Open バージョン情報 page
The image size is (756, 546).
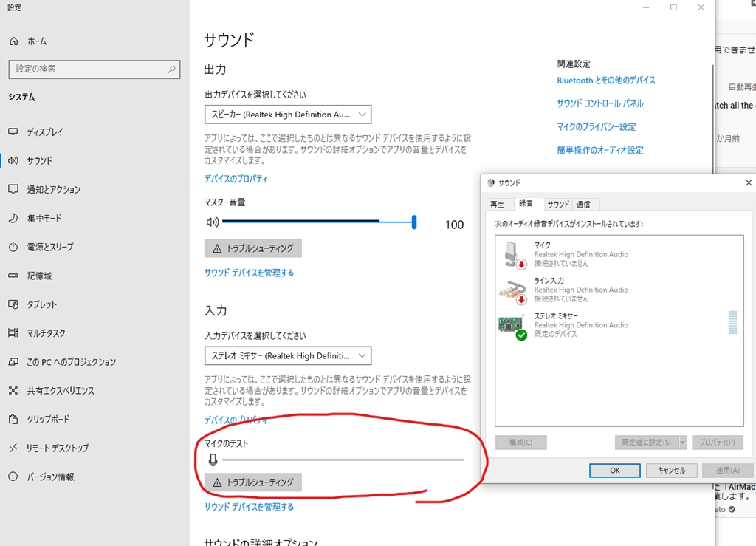tap(42, 477)
